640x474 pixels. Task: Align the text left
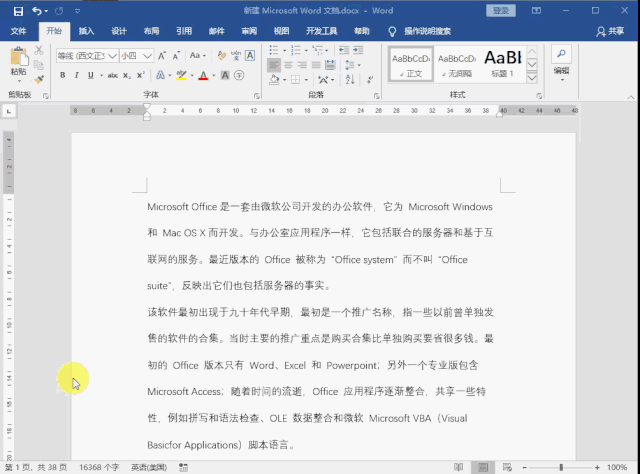(x=274, y=65)
